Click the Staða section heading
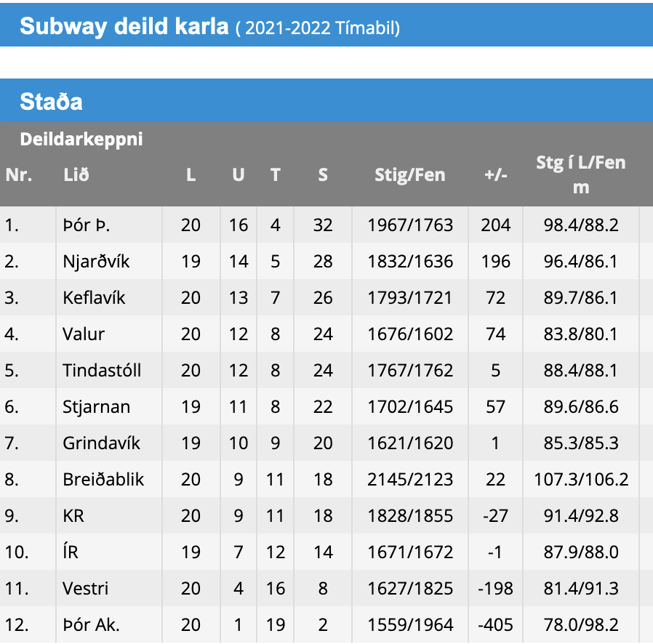Image resolution: width=653 pixels, height=644 pixels. click(x=51, y=101)
